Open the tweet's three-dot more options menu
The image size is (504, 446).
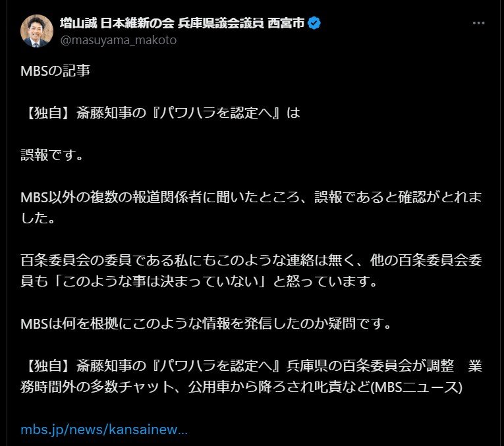[478, 23]
